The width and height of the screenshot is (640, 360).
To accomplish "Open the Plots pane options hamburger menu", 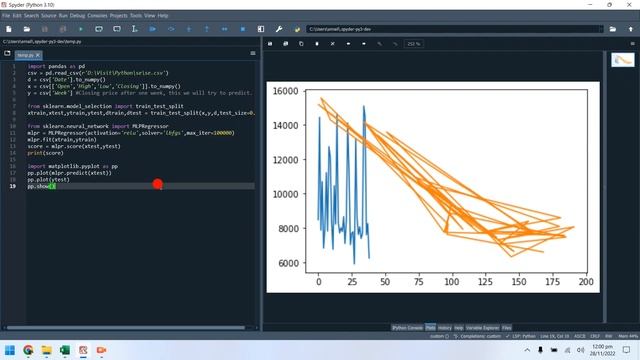I will 632,44.
